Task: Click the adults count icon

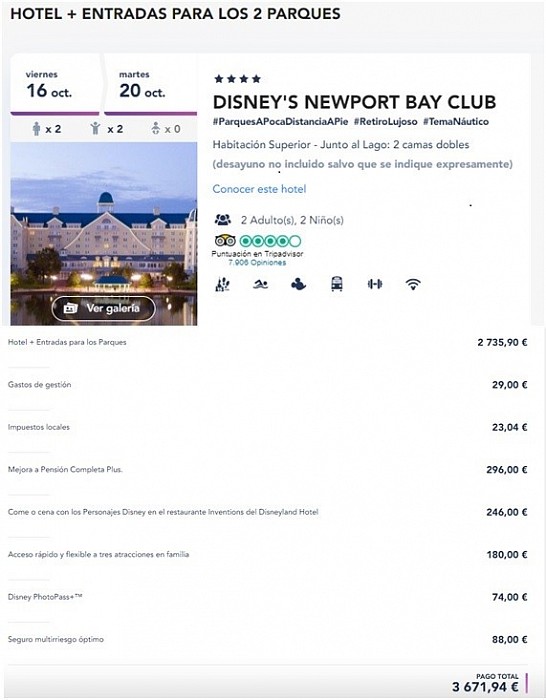Action: pos(37,129)
